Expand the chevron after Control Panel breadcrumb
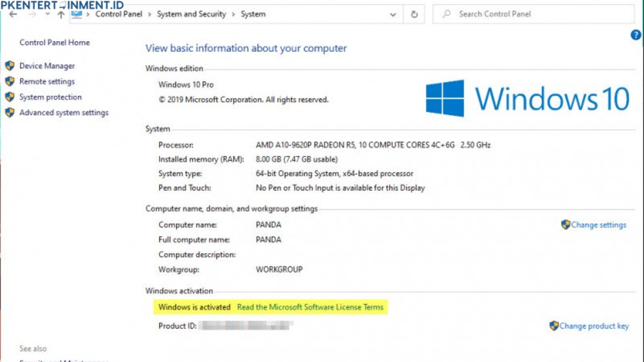The height and width of the screenshot is (362, 644). click(x=150, y=15)
